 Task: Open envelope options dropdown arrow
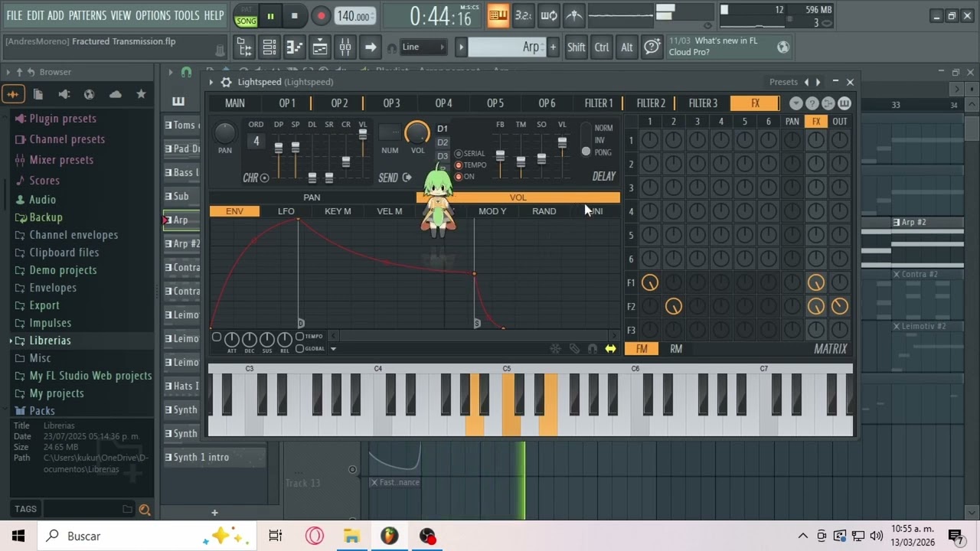coord(333,349)
